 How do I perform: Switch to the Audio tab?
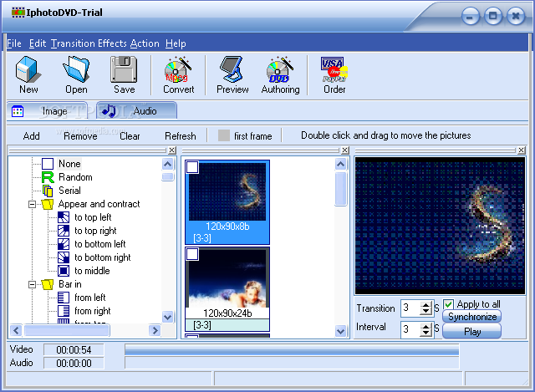[x=136, y=111]
